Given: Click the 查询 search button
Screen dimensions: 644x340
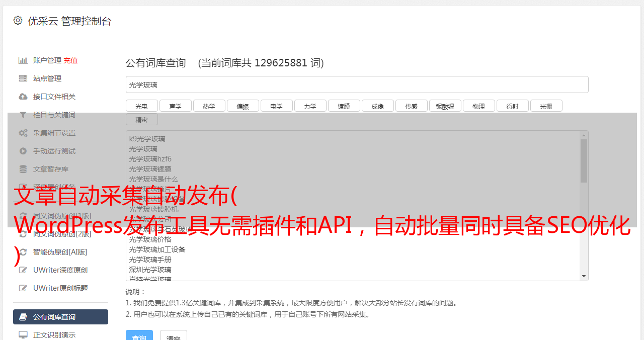Looking at the screenshot, I should 139,335.
